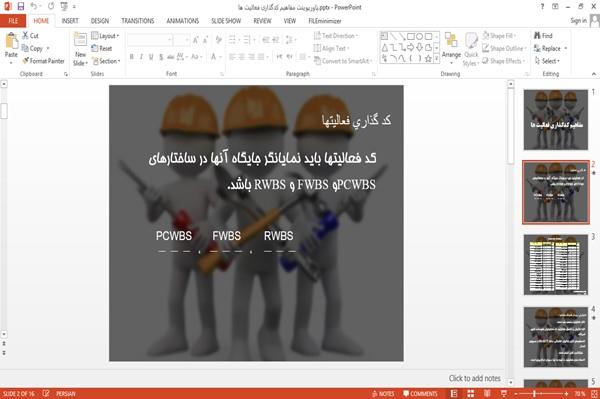Select slide 3 thumbnail with table
This screenshot has width=600, height=399.
556,265
